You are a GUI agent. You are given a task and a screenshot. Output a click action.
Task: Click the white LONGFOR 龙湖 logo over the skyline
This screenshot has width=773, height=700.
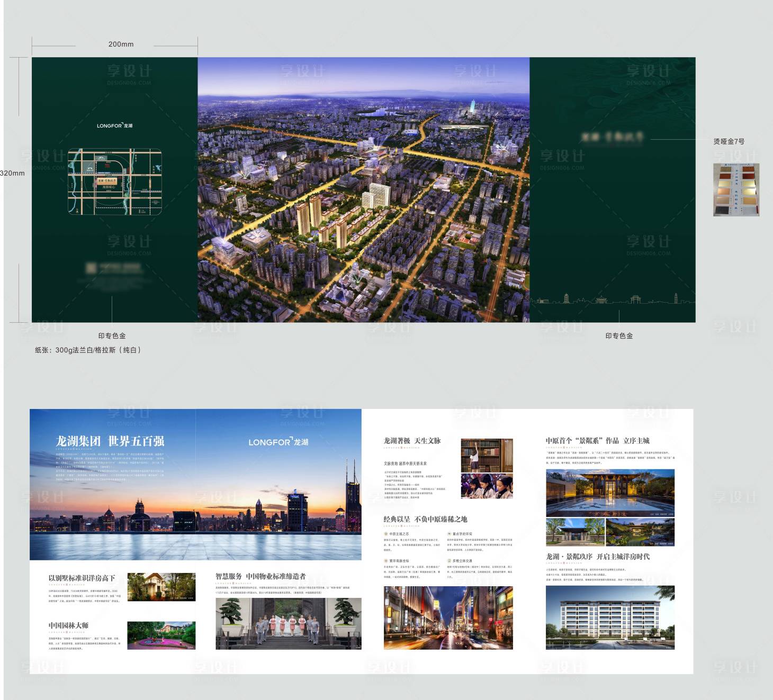pos(278,442)
